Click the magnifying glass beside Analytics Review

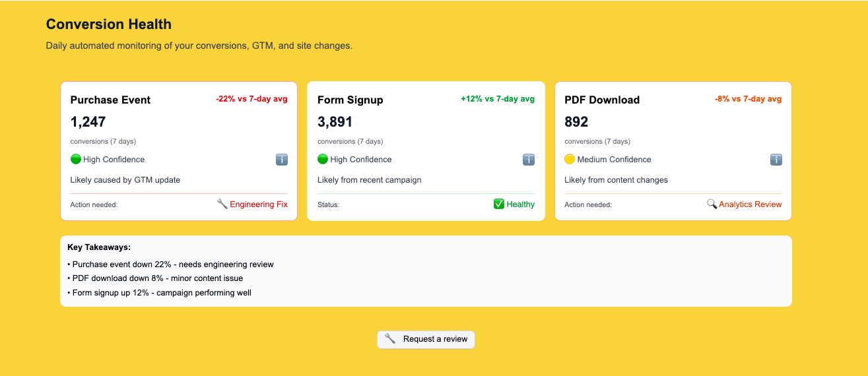click(712, 204)
